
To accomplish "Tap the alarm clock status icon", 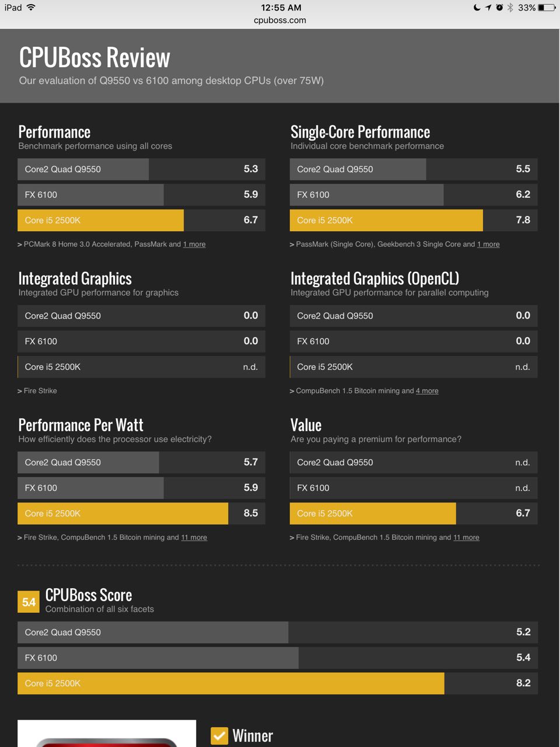I will click(x=499, y=8).
